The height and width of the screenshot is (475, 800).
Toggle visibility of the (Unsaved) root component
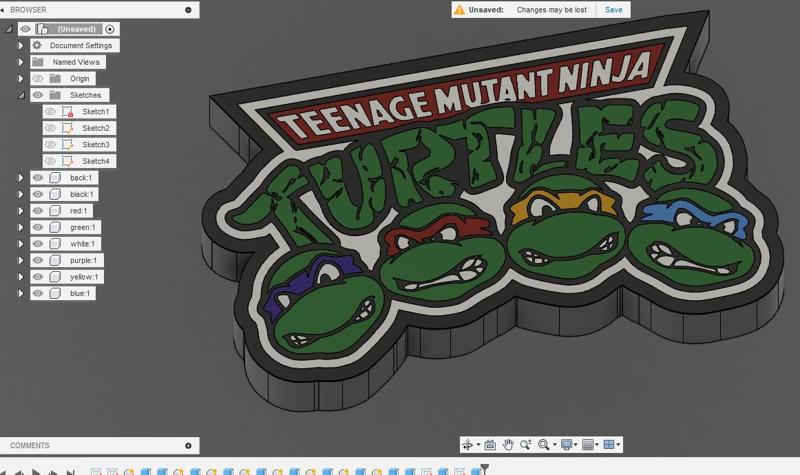coord(26,29)
